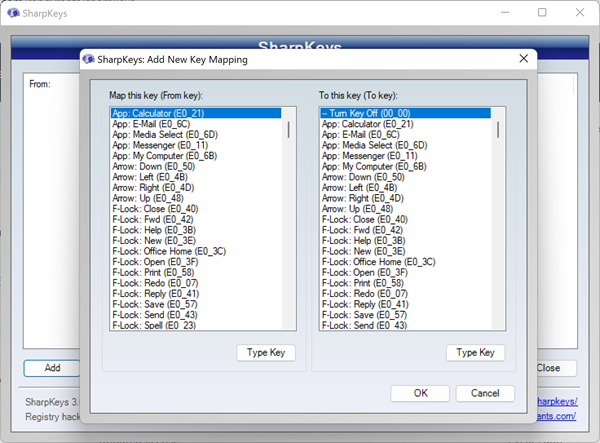Select App: Calculator (E0_21) in To list

406,124
